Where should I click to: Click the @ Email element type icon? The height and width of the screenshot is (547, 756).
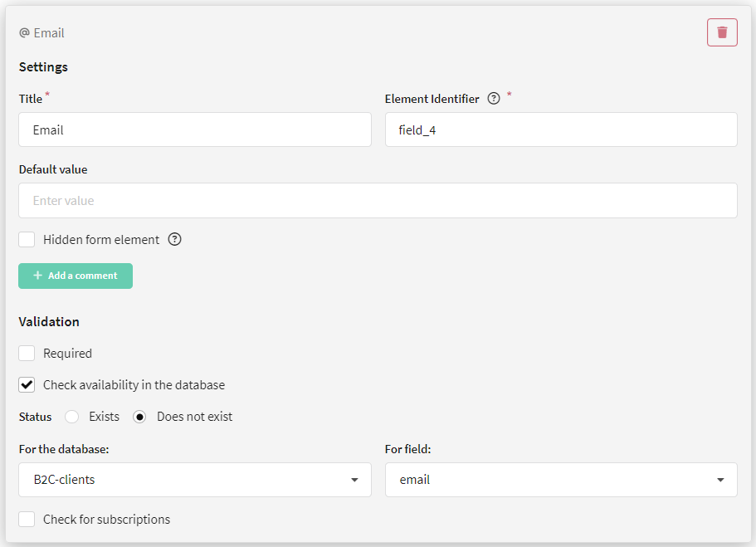pos(24,33)
